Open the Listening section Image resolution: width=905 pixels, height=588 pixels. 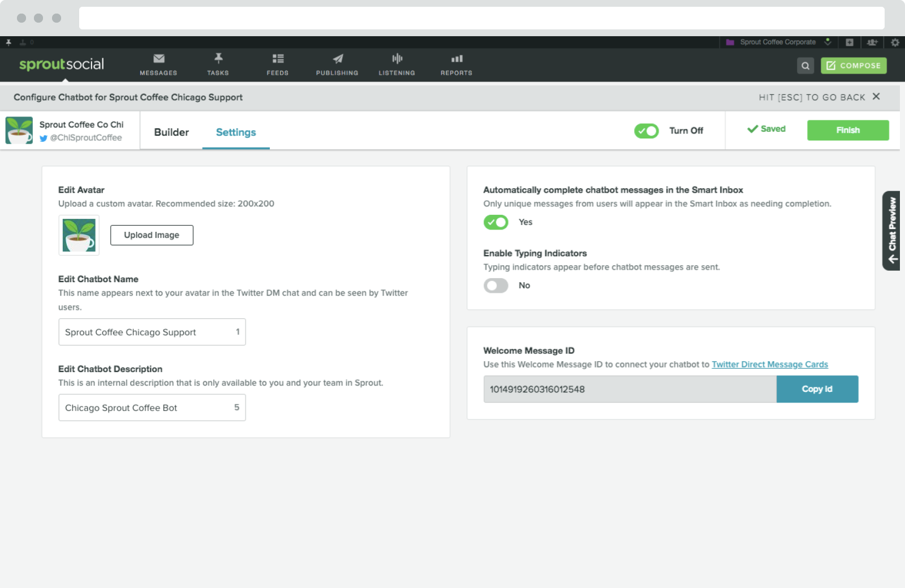[397, 64]
